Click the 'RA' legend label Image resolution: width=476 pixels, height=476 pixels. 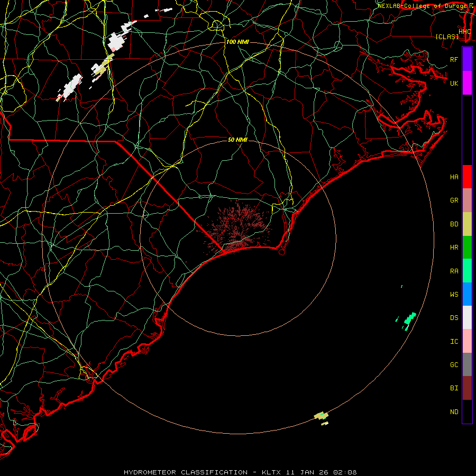click(454, 271)
